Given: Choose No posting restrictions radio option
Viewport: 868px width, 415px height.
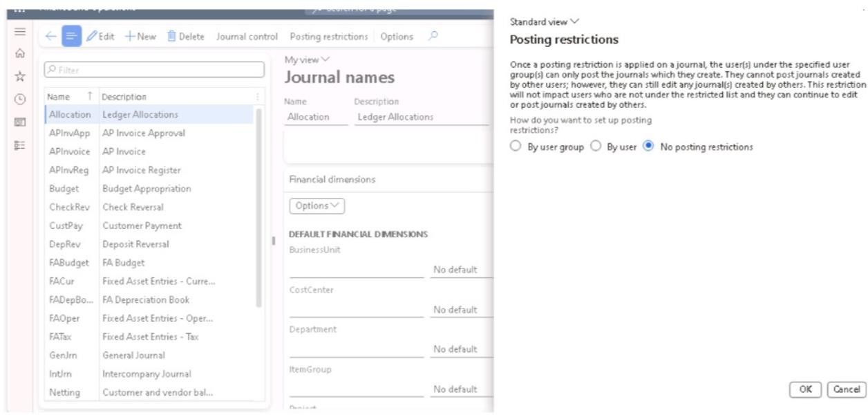Looking at the screenshot, I should click(648, 147).
